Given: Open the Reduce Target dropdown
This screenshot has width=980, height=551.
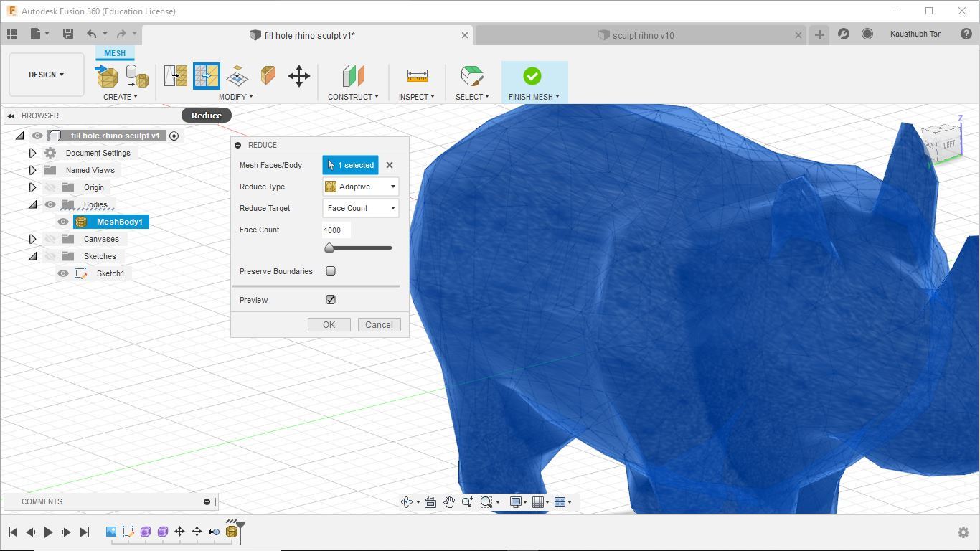Looking at the screenshot, I should (360, 208).
